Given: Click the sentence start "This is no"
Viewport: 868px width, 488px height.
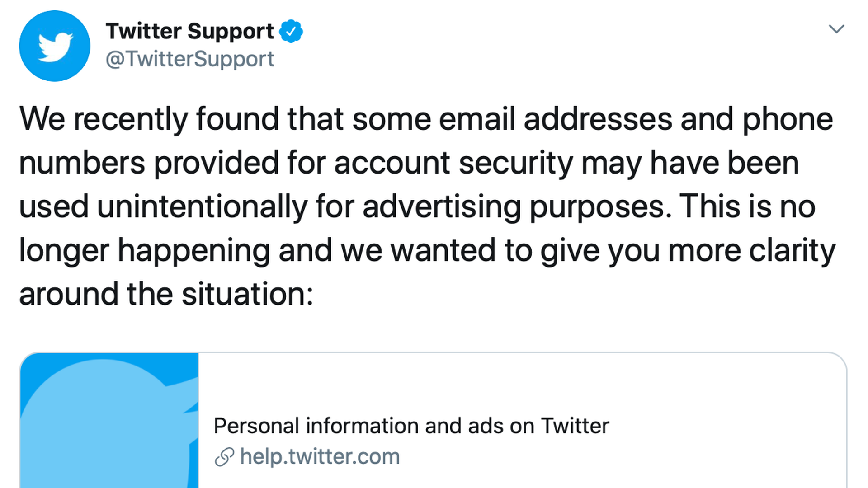Looking at the screenshot, I should click(x=747, y=206).
